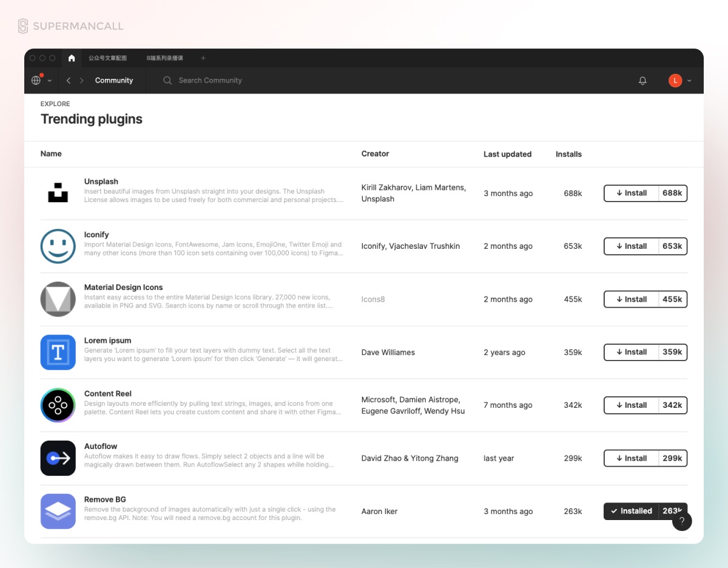Image resolution: width=728 pixels, height=568 pixels.
Task: Click the 688k count on Unsplash button
Action: point(672,193)
